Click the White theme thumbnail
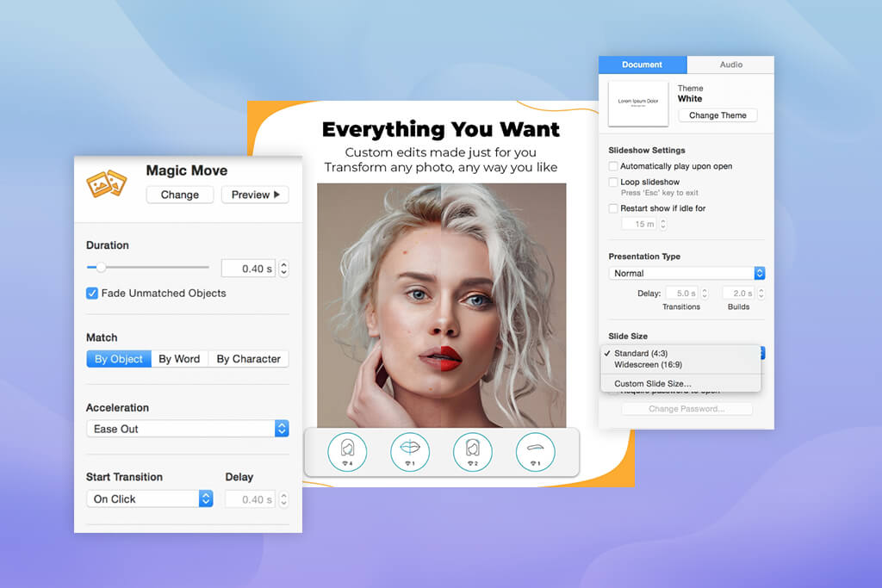Viewport: 882px width, 588px height. coord(638,103)
